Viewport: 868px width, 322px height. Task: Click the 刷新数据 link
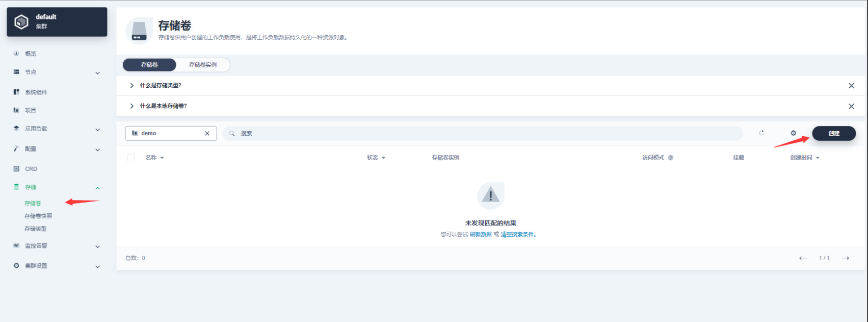click(480, 234)
